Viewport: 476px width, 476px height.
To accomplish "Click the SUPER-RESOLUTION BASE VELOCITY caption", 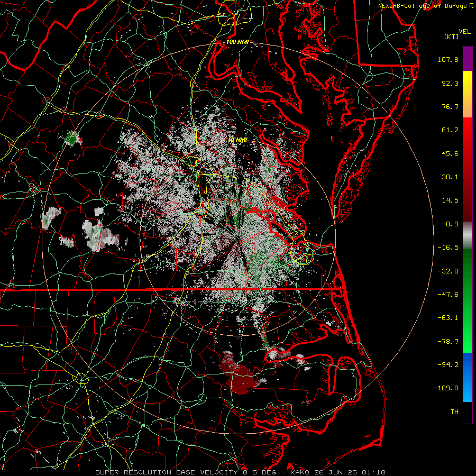I will click(167, 472).
